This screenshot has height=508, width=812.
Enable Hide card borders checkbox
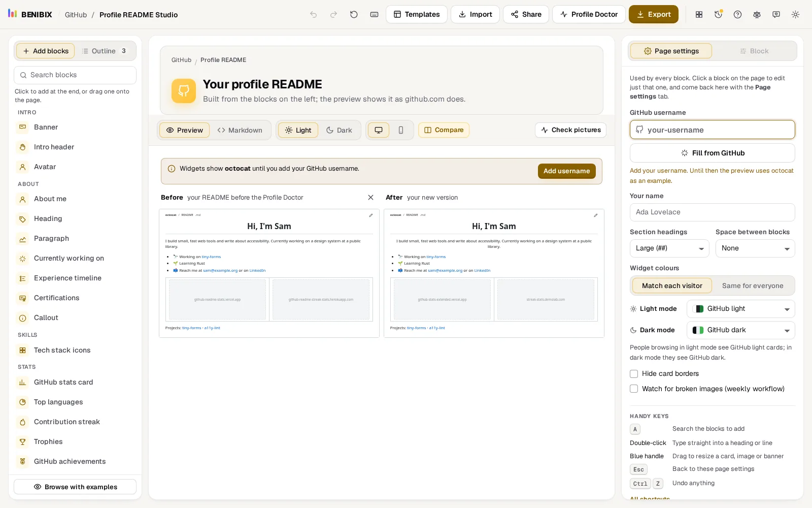[634, 374]
